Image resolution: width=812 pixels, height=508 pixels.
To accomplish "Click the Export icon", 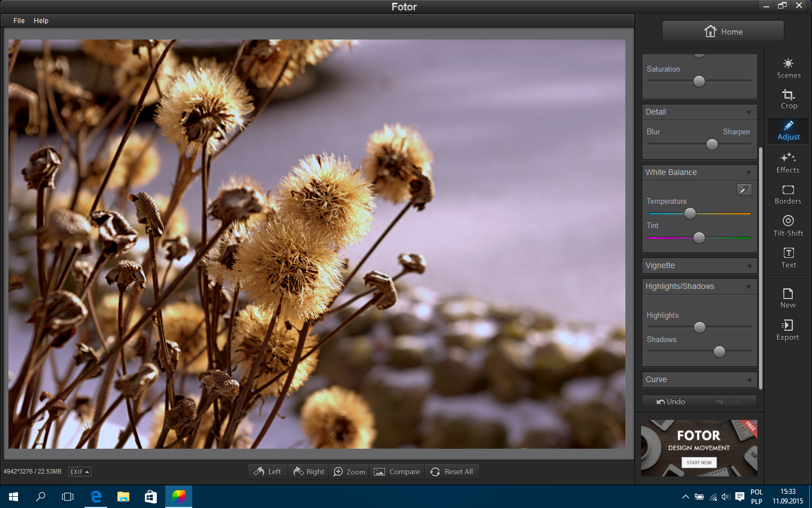I will tap(788, 330).
